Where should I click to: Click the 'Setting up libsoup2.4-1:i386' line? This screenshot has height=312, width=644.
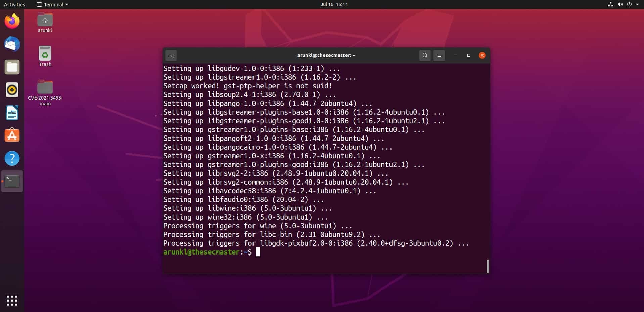pyautogui.click(x=249, y=94)
